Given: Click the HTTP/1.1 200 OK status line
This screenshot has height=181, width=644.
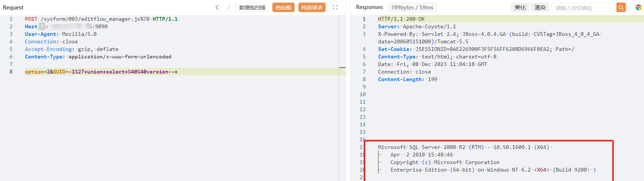Looking at the screenshot, I should (x=401, y=19).
